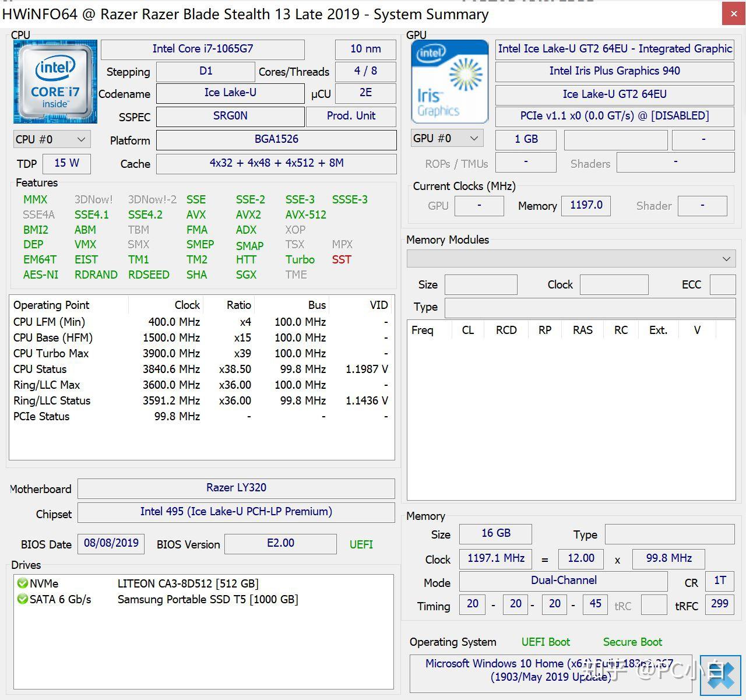Screen dimensions: 746x700
Task: Open the GPU #0 selector dropdown
Action: (447, 138)
